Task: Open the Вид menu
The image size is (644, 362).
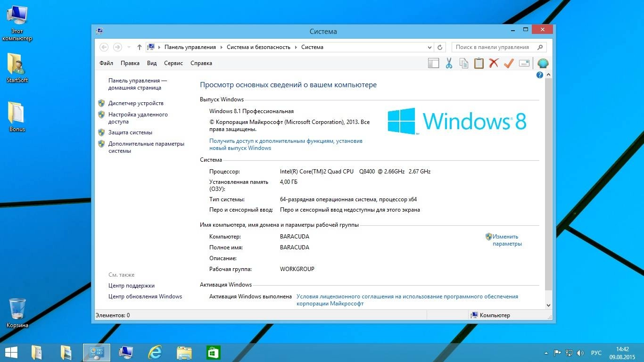Action: [x=152, y=63]
